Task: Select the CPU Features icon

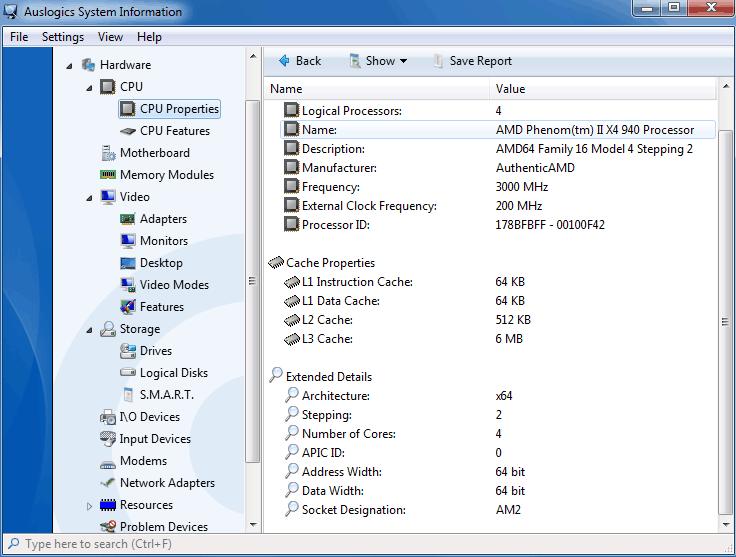Action: click(x=128, y=131)
